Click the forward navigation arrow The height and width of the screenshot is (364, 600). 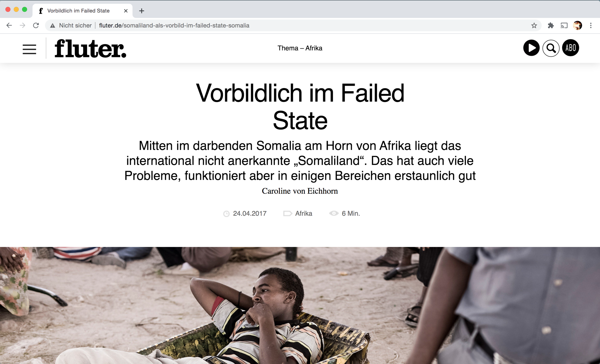[x=22, y=25]
